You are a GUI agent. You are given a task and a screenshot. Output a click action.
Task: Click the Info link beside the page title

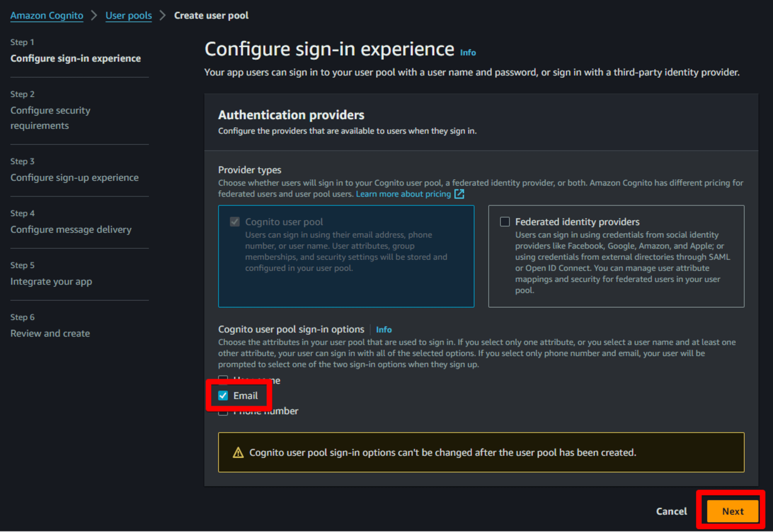(x=468, y=53)
